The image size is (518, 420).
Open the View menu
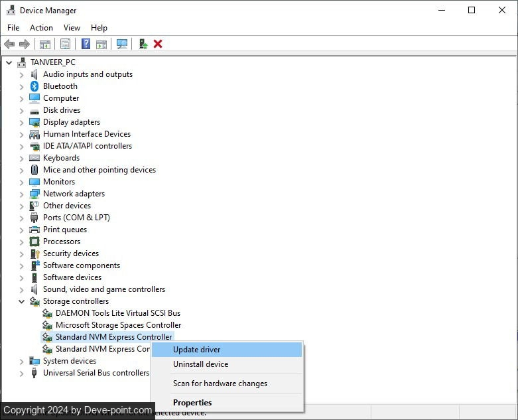pyautogui.click(x=72, y=28)
